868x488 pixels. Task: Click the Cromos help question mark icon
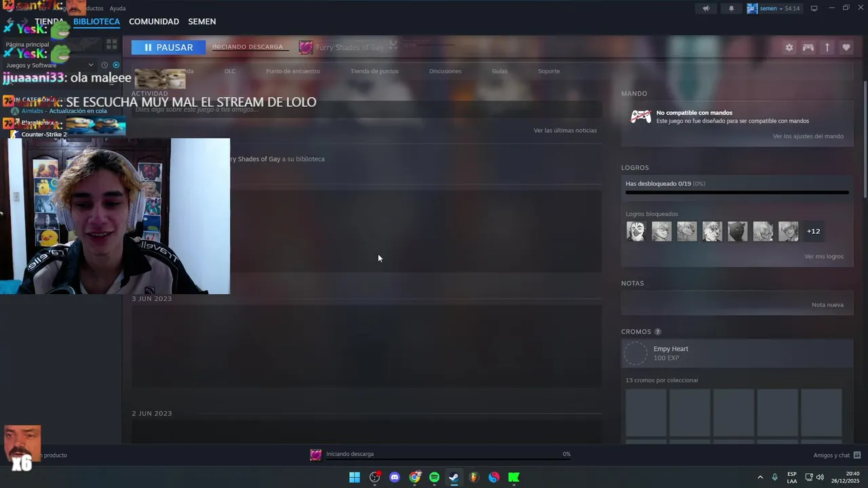coord(658,332)
